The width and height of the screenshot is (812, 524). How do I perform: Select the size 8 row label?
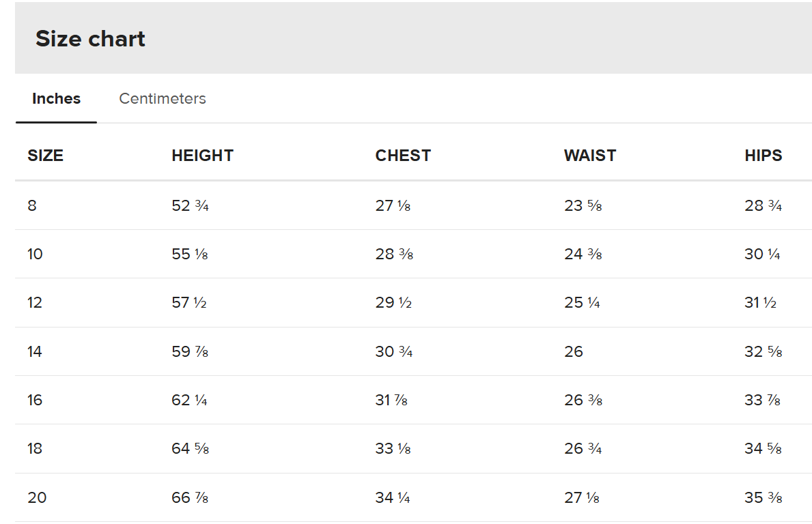tap(32, 205)
